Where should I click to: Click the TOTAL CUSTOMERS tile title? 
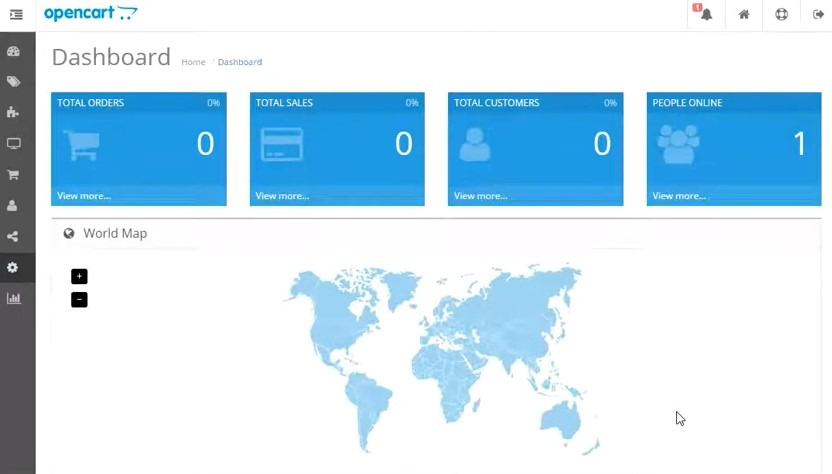pos(497,103)
